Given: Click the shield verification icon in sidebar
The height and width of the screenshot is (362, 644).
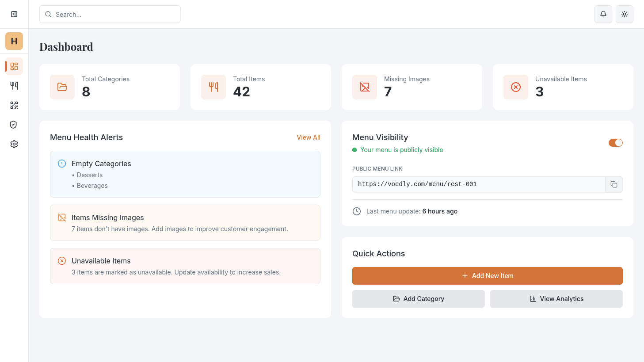Looking at the screenshot, I should 14,124.
